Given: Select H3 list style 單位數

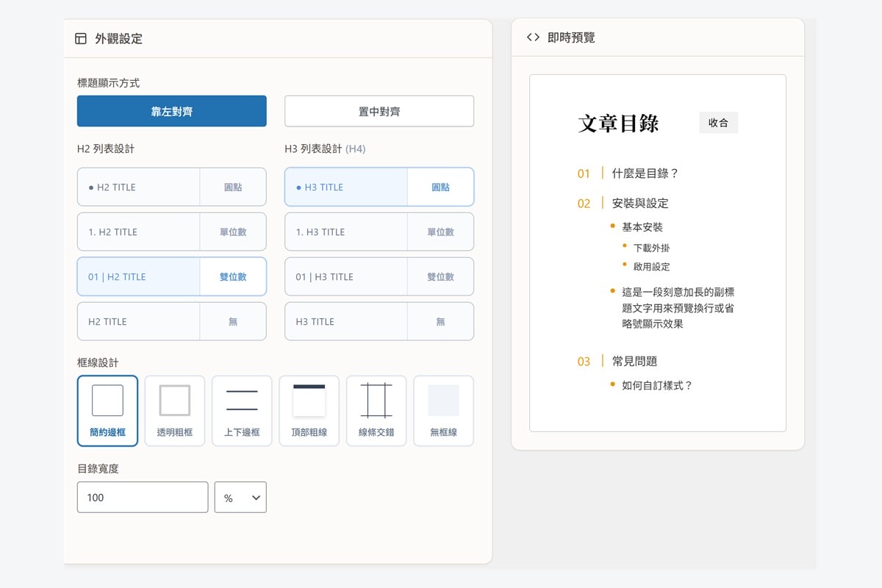Looking at the screenshot, I should point(379,232).
